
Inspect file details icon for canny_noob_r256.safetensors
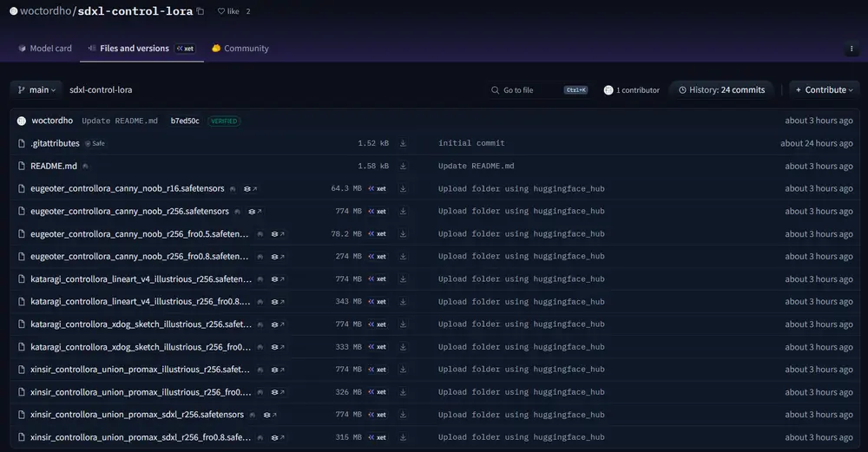pyautogui.click(x=254, y=212)
